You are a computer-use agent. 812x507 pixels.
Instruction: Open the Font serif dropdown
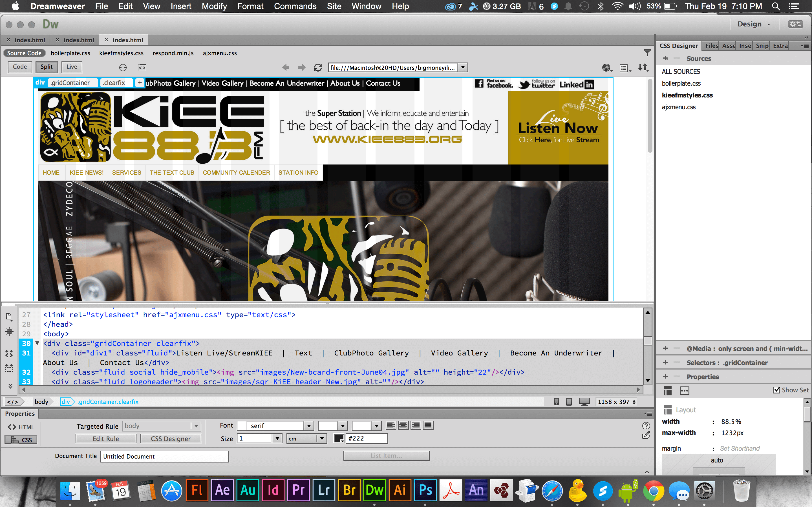[308, 426]
